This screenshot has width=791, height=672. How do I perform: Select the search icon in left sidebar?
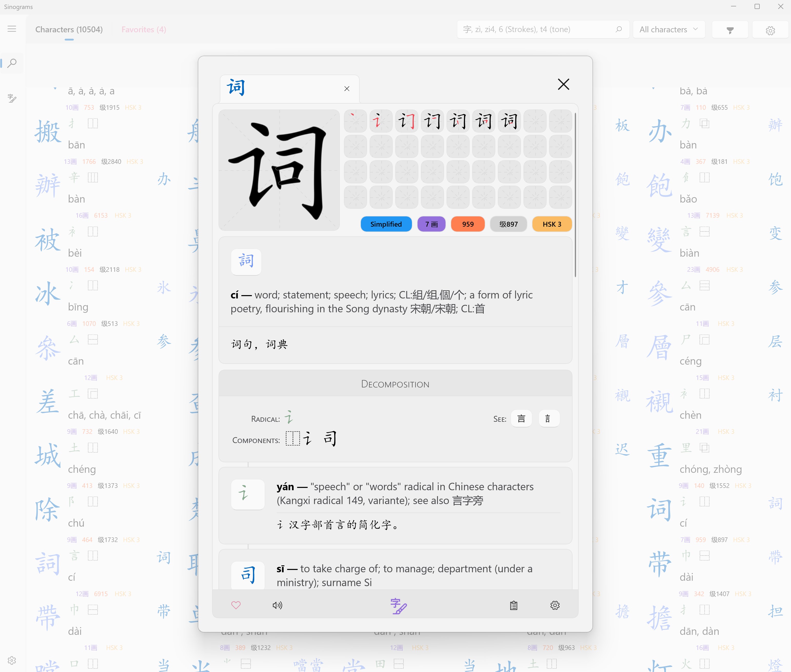pyautogui.click(x=12, y=63)
